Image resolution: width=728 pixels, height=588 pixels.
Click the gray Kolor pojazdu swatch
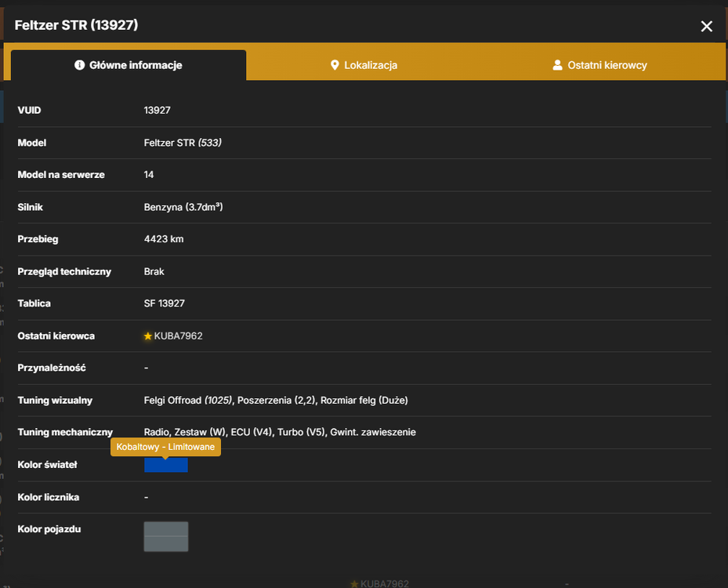click(166, 536)
